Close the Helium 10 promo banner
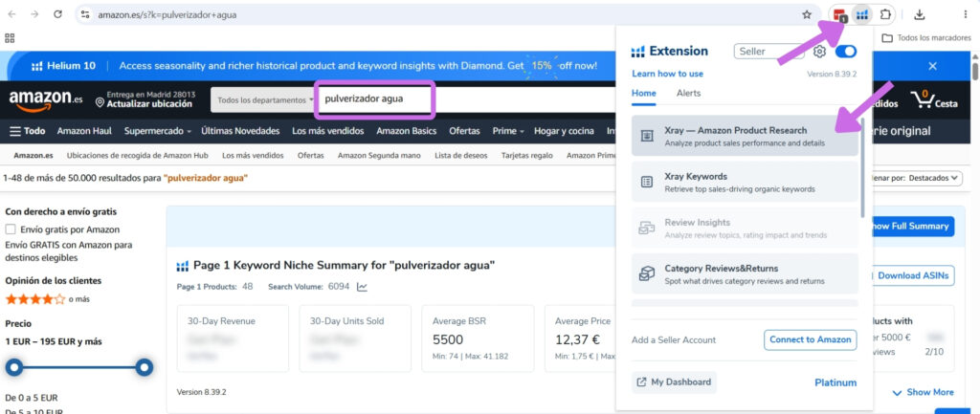Image resolution: width=980 pixels, height=414 pixels. tap(932, 66)
